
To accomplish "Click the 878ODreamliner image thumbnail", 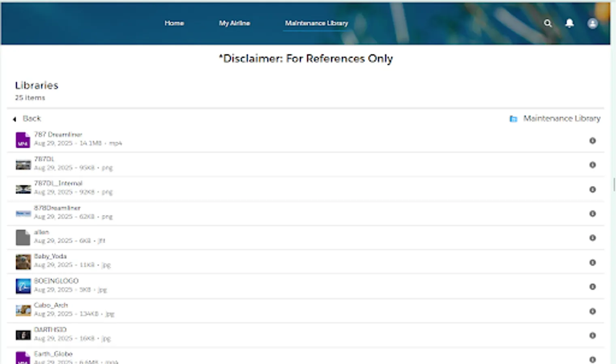I will [23, 214].
